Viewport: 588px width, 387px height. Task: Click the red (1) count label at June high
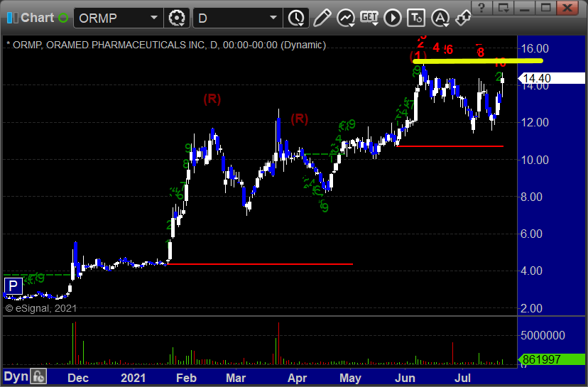(x=418, y=55)
